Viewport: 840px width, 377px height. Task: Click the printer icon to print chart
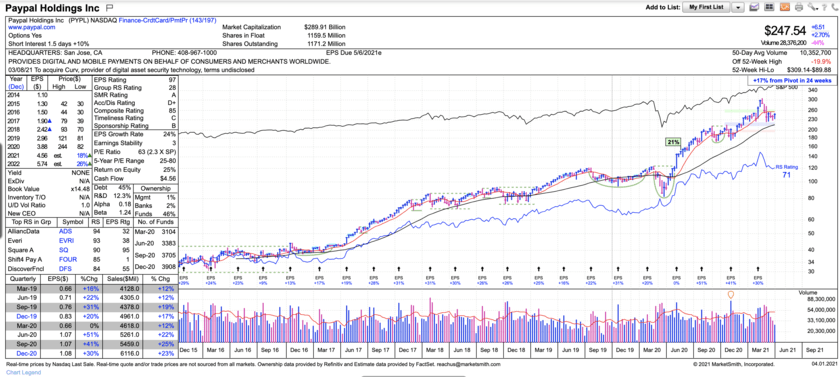click(x=799, y=7)
